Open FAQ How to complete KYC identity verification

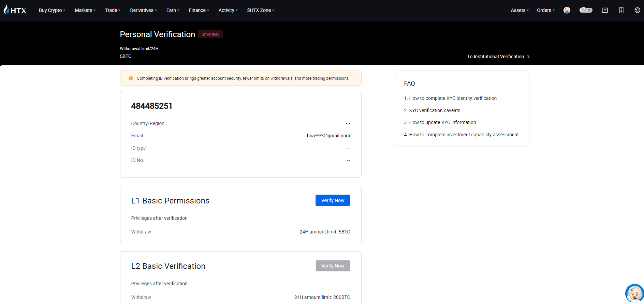(x=450, y=98)
